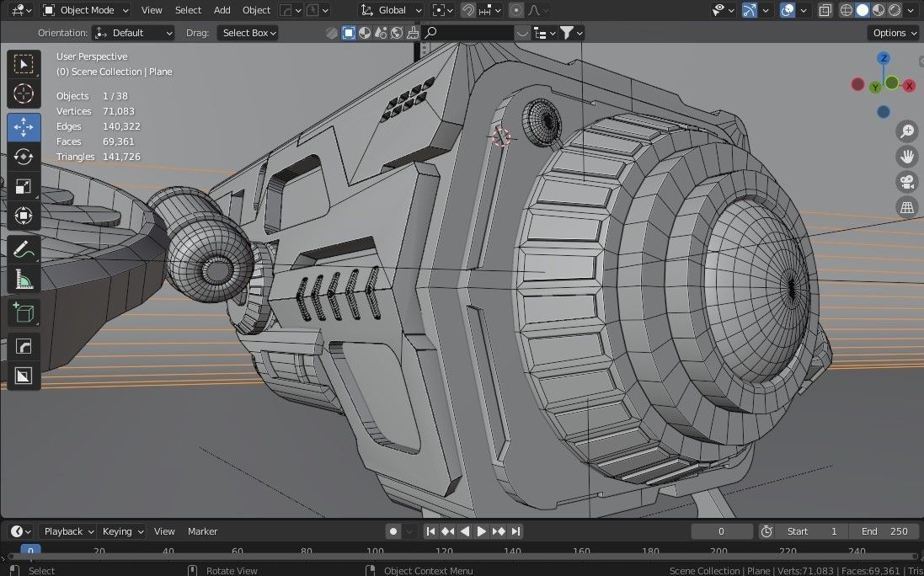
Task: Open the Object Mode dropdown
Action: coord(86,10)
